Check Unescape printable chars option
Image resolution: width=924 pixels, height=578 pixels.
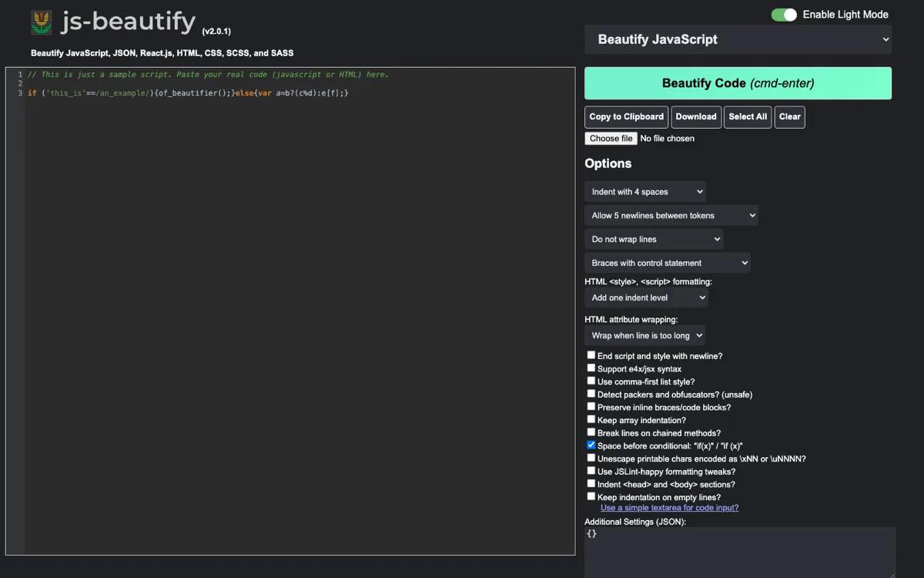tap(591, 458)
